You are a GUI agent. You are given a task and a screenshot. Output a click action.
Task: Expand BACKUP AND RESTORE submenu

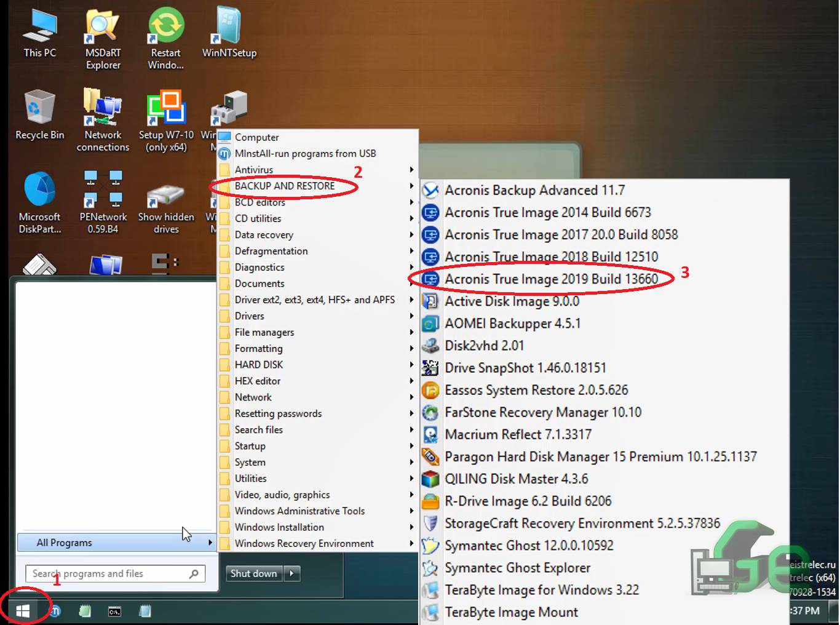[317, 186]
